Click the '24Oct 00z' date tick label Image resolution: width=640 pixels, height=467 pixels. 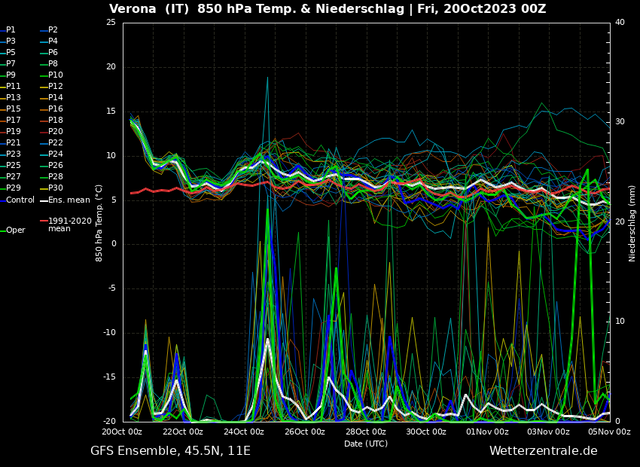tap(244, 432)
